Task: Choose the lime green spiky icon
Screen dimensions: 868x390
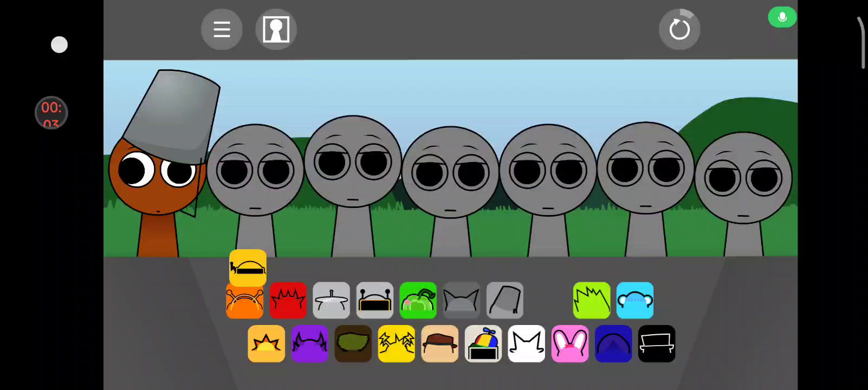Action: (591, 300)
